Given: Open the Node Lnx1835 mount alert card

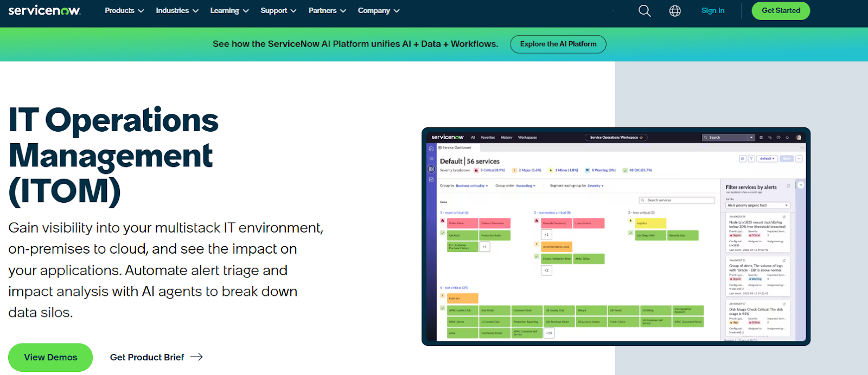Looking at the screenshot, I should coord(758,233).
